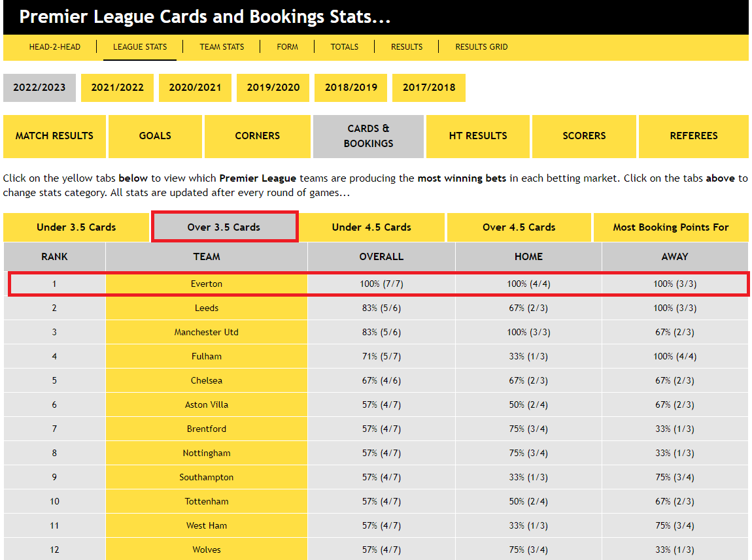Open the HT RESULTS category
The image size is (752, 560).
pyautogui.click(x=477, y=136)
